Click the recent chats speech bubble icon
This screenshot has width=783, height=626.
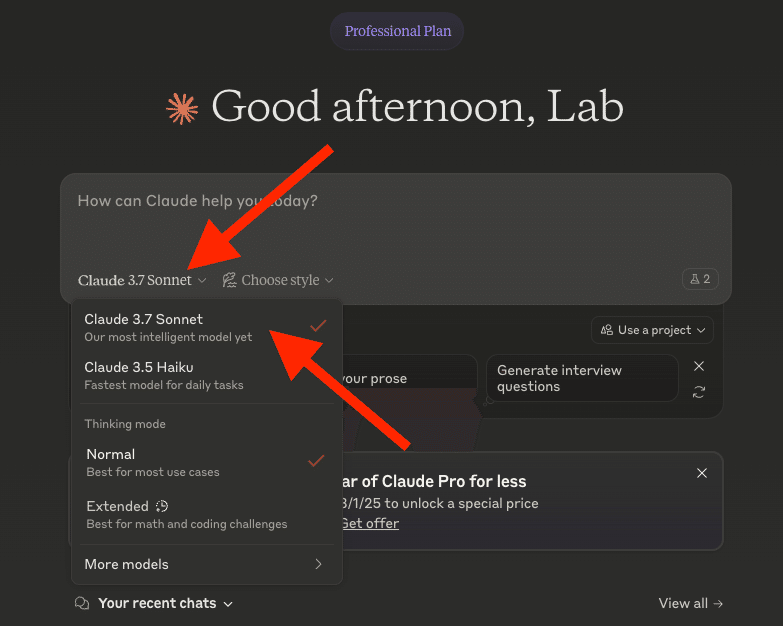click(x=82, y=604)
